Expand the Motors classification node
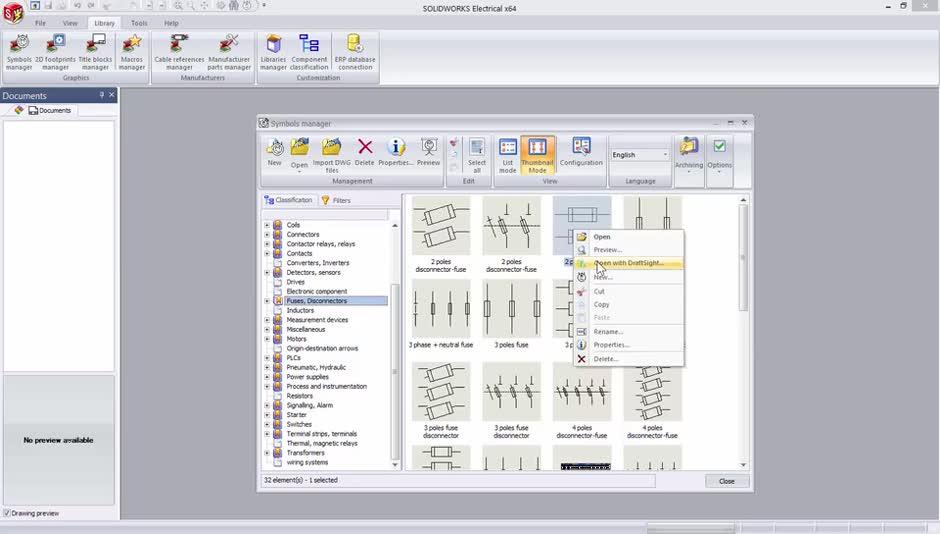 pyautogui.click(x=267, y=339)
